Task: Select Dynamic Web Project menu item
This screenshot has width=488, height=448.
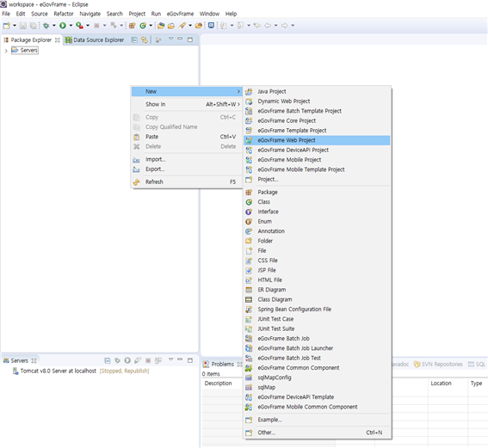Action: pyautogui.click(x=317, y=101)
